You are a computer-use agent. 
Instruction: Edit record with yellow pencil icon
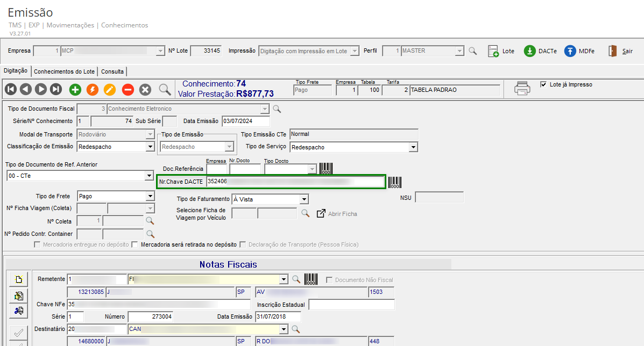click(x=110, y=89)
